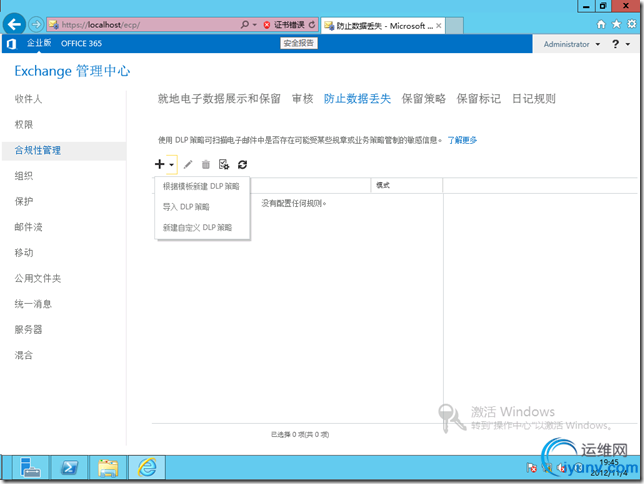Viewport: 644px width, 484px height.
Task: Open PowerShell from the taskbar
Action: (69, 468)
